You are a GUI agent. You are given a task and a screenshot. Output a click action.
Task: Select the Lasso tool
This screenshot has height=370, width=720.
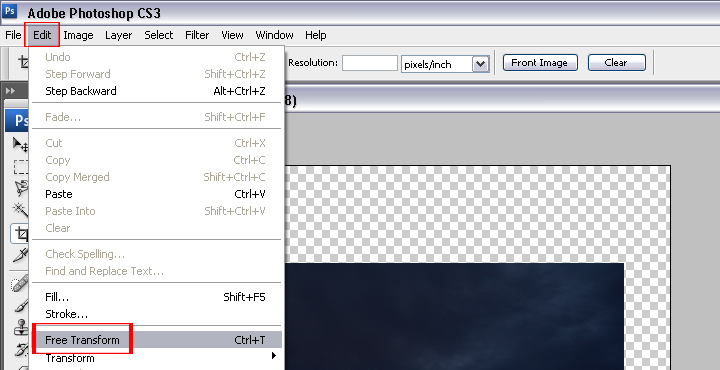point(20,188)
